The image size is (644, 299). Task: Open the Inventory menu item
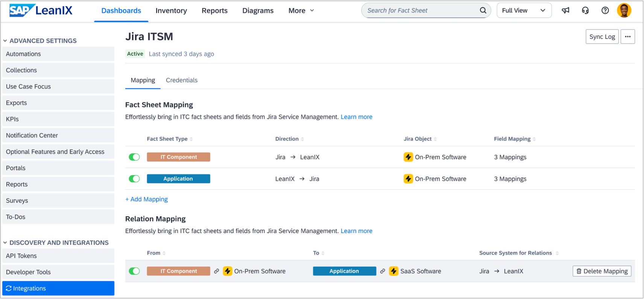click(x=171, y=11)
